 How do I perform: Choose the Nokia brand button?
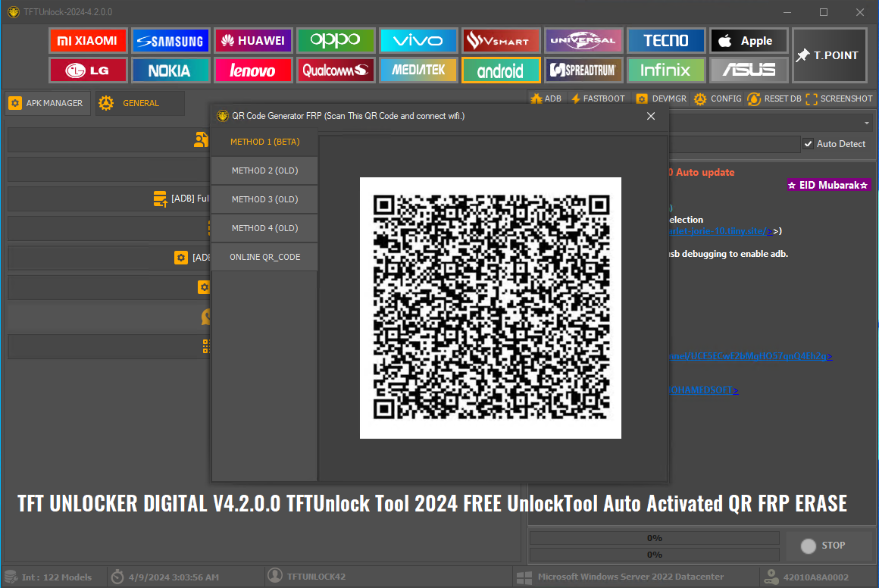(x=170, y=70)
